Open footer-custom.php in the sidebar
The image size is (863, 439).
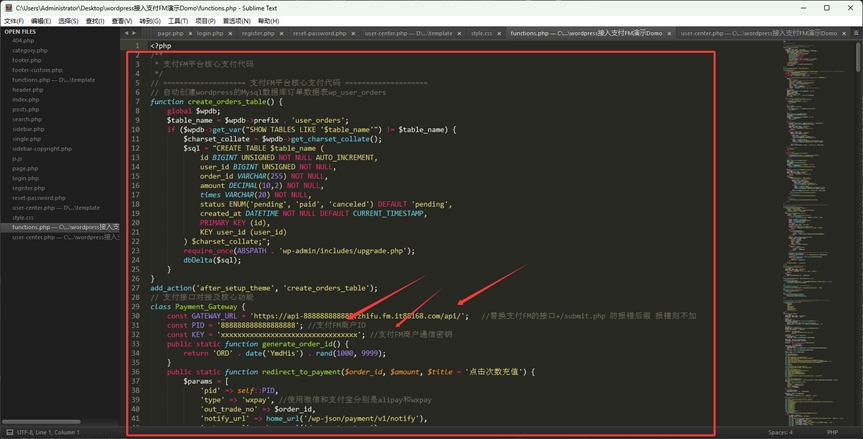coord(37,70)
